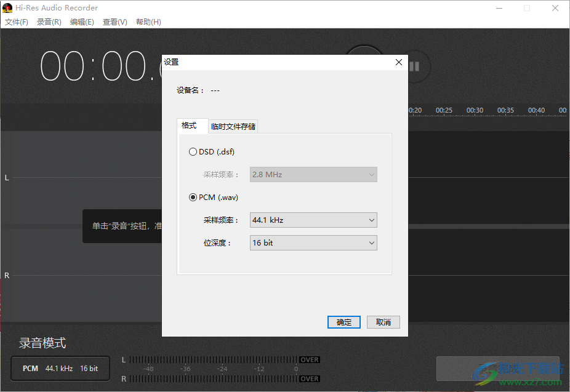This screenshot has width=570, height=392.
Task: Click the OVER clipping indicator for the L channel
Action: (x=309, y=359)
